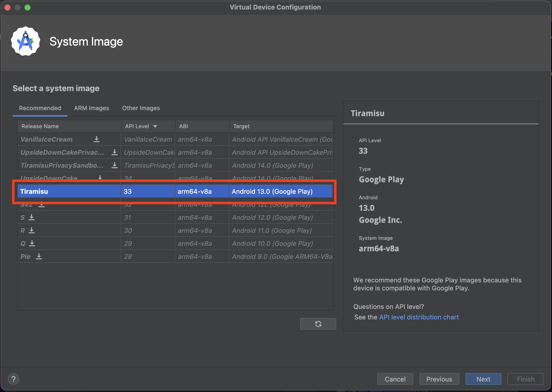The width and height of the screenshot is (552, 392).
Task: Click the Next button
Action: point(483,379)
